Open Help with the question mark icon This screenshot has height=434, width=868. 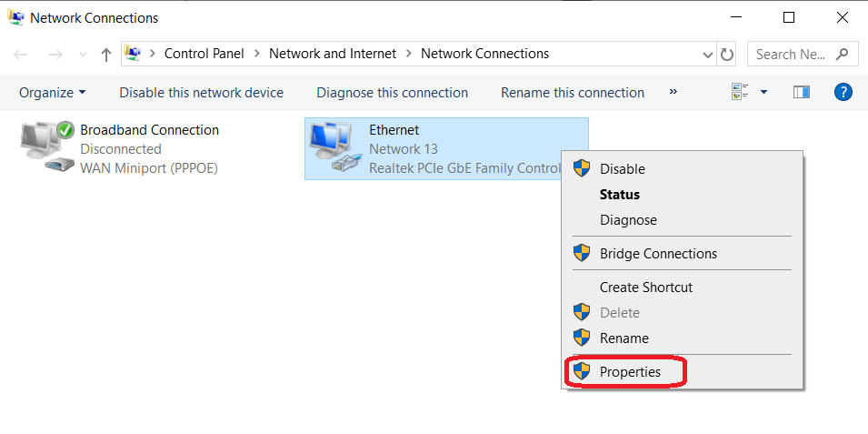pos(843,92)
